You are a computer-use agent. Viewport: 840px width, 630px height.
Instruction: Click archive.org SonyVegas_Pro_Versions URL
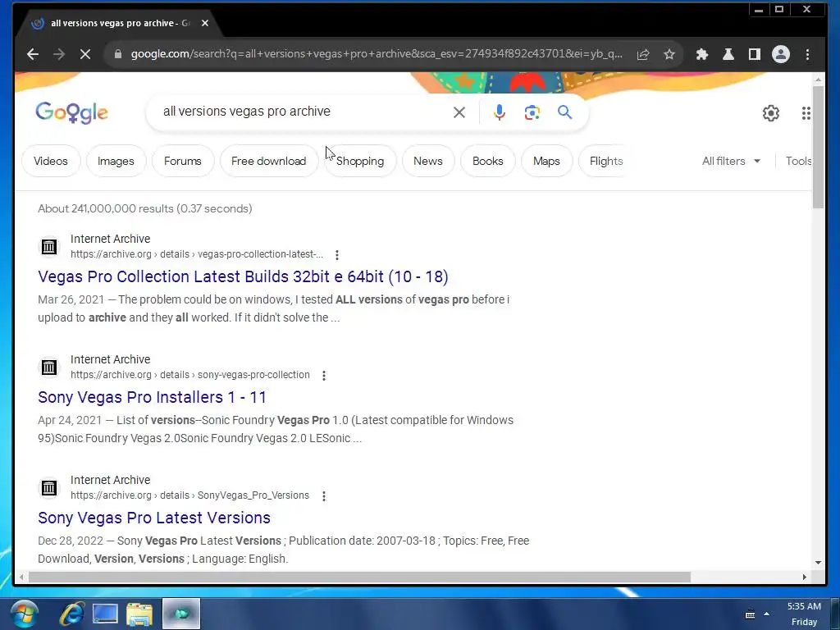point(189,495)
